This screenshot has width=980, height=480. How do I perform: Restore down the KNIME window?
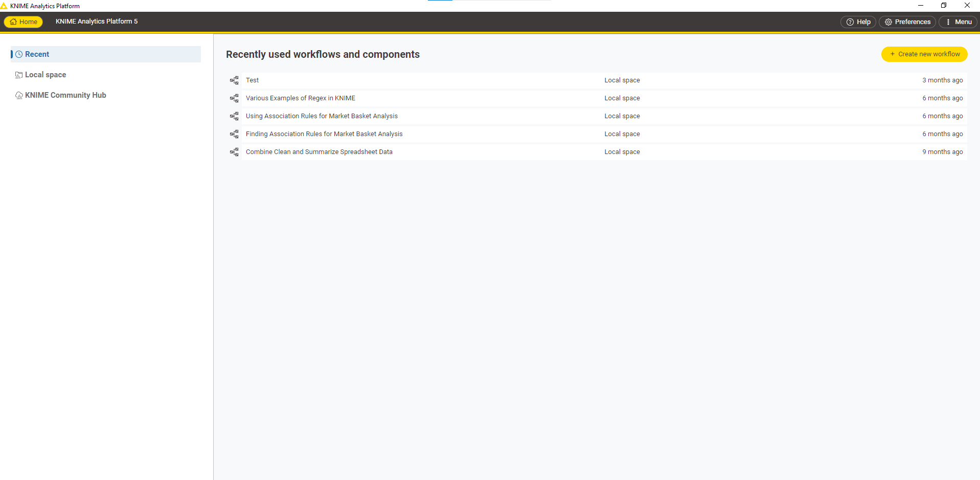[944, 6]
